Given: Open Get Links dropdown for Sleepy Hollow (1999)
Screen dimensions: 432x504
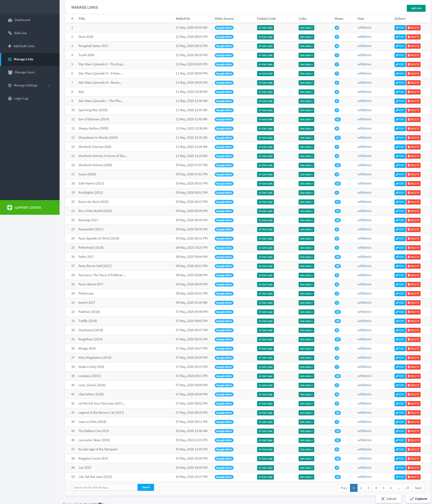Looking at the screenshot, I should click(306, 129).
